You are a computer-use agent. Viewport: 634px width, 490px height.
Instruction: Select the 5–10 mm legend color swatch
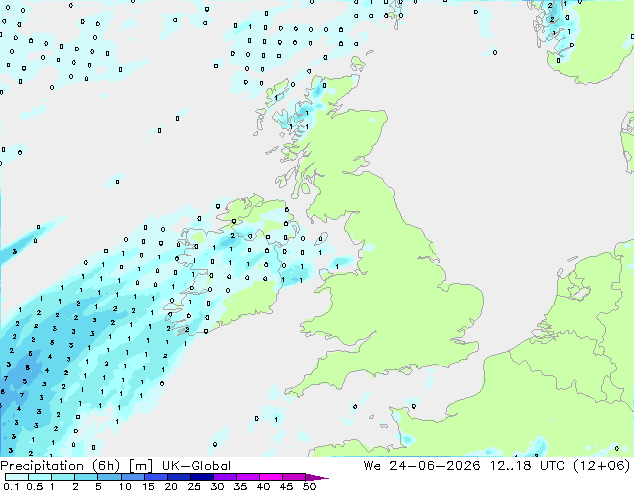tap(109, 477)
